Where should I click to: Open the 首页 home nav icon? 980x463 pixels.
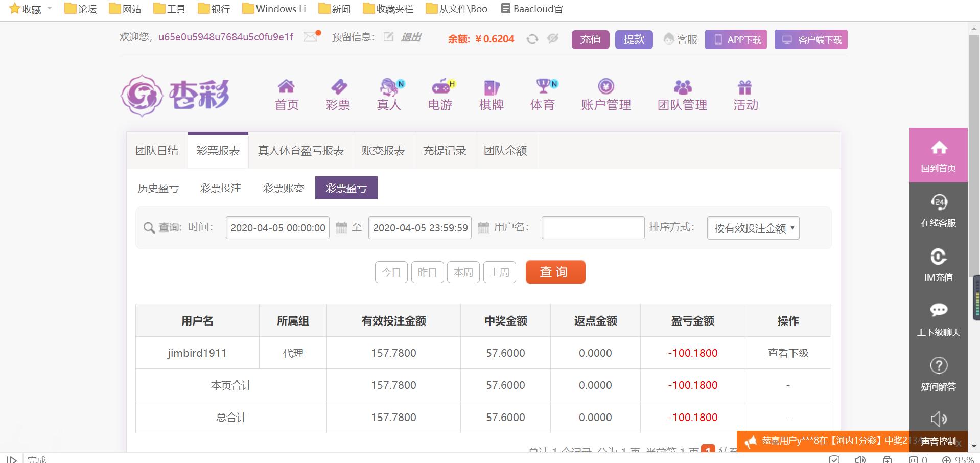[286, 86]
